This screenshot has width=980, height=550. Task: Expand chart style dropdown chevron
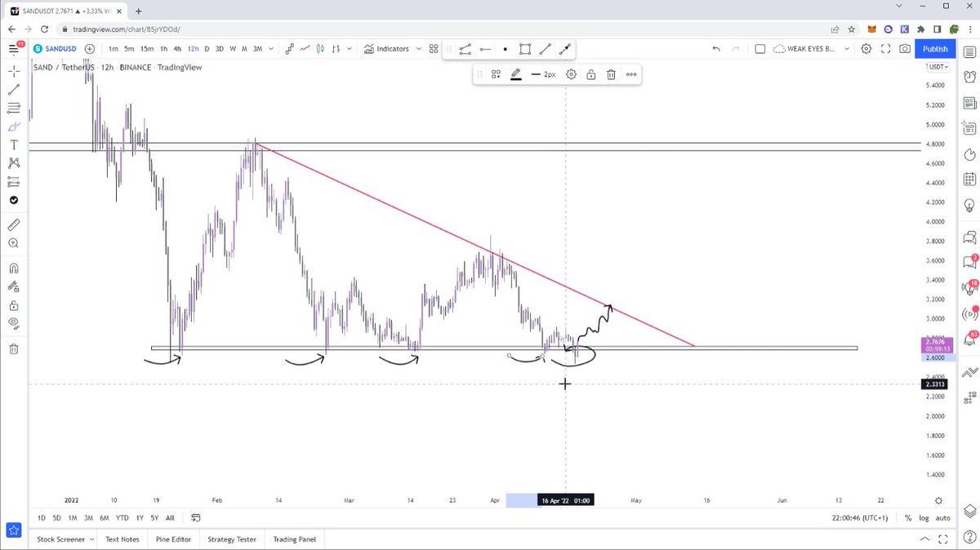[x=350, y=49]
